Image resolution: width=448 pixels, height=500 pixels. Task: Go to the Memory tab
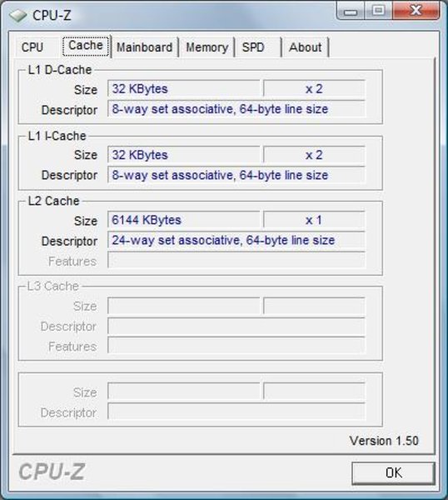pos(207,47)
